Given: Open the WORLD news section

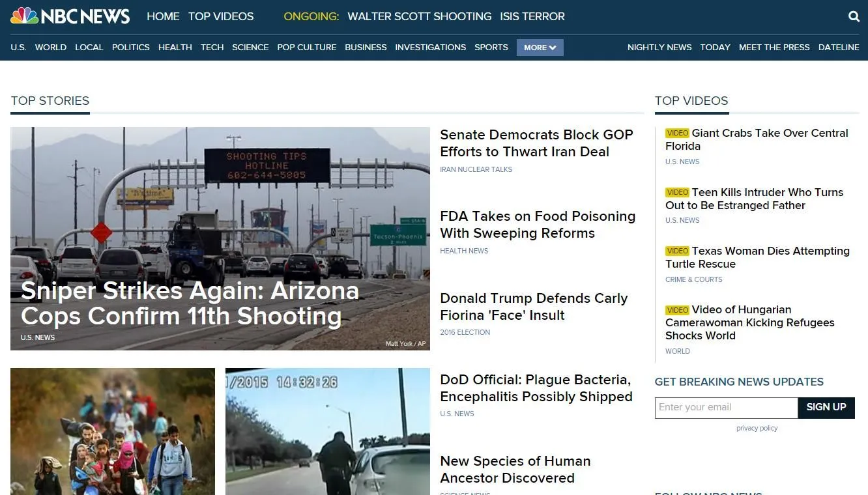Looking at the screenshot, I should click(x=51, y=47).
